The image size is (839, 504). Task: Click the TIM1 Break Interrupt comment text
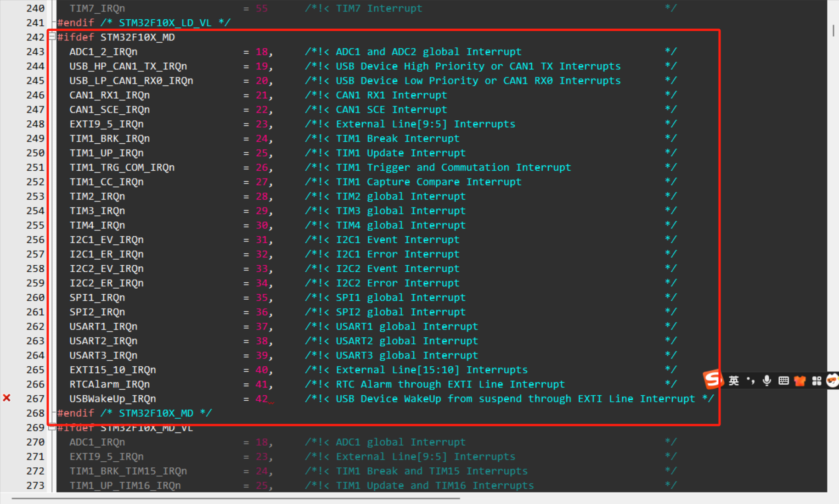click(x=398, y=138)
